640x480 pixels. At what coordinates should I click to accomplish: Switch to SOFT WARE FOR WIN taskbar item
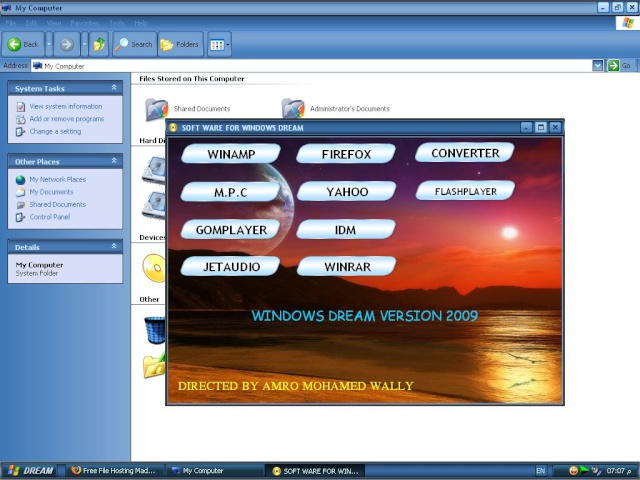315,471
